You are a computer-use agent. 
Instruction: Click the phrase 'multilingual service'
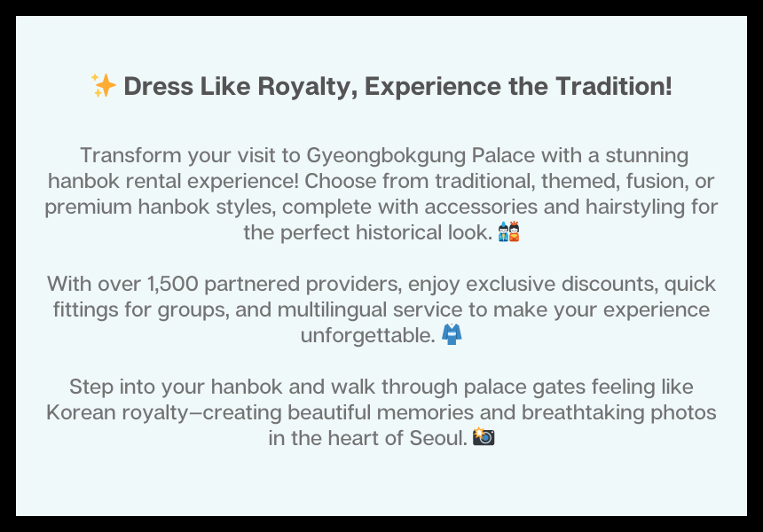click(x=370, y=309)
